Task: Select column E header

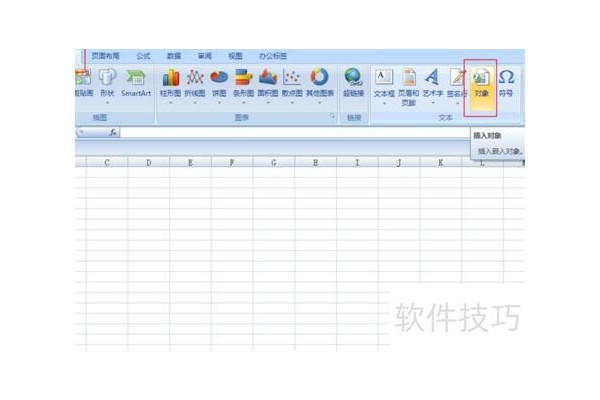Action: (191, 162)
